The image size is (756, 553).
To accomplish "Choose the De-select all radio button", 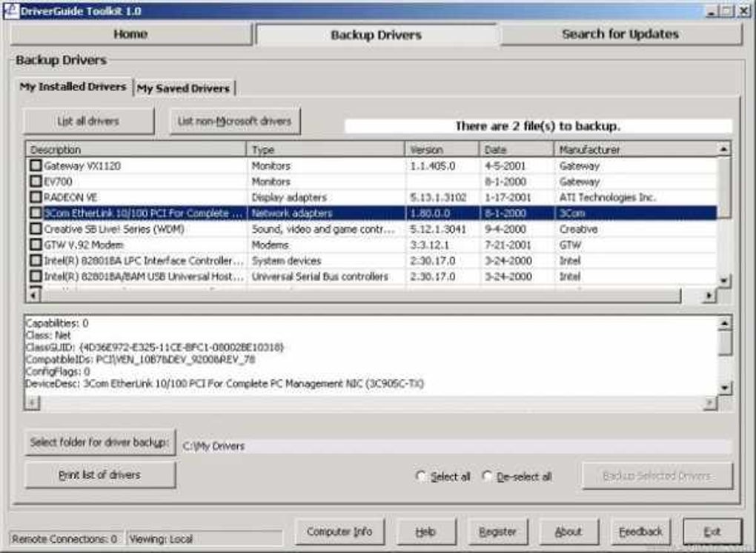I will 487,477.
